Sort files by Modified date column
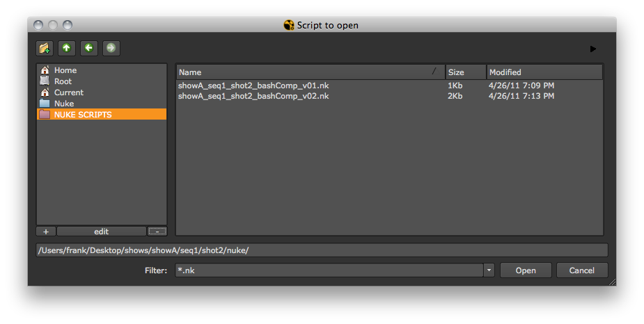This screenshot has height=324, width=644. [x=544, y=72]
